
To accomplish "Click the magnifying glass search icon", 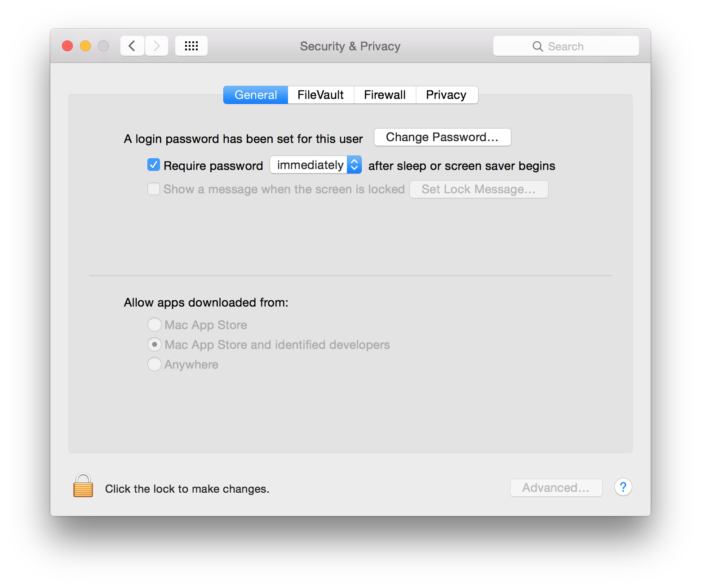I will pyautogui.click(x=537, y=46).
